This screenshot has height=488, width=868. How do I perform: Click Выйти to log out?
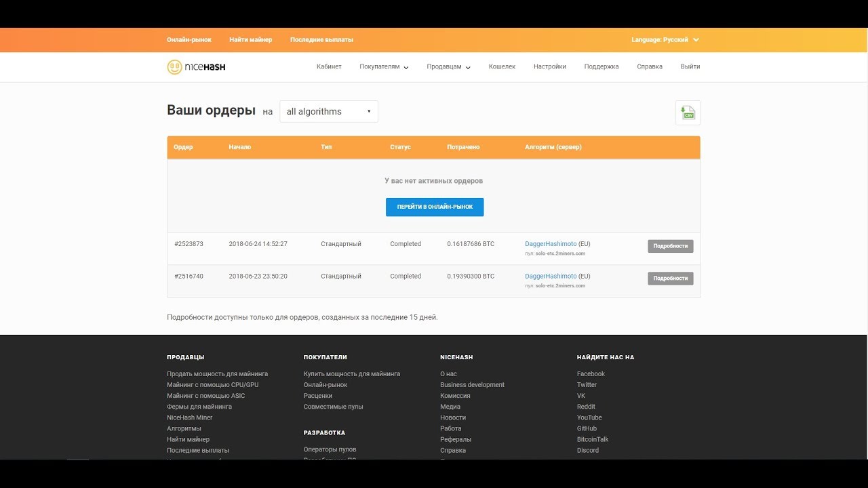690,66
